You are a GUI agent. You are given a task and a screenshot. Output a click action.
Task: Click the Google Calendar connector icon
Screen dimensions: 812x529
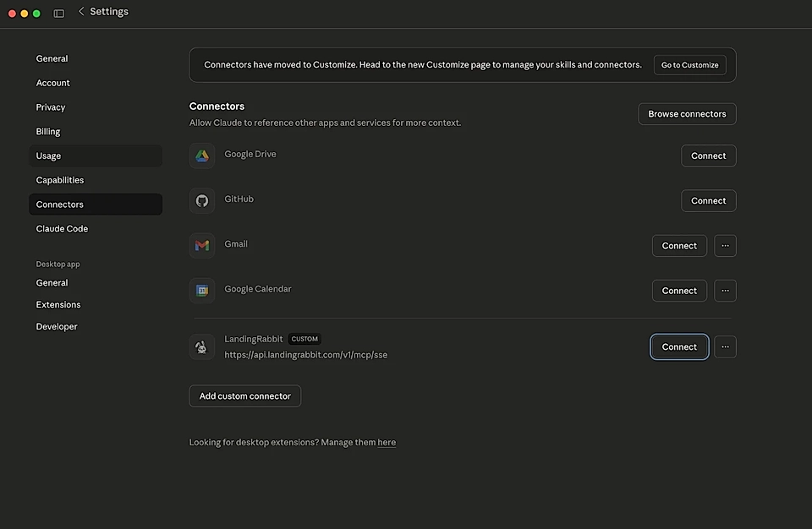pos(202,290)
